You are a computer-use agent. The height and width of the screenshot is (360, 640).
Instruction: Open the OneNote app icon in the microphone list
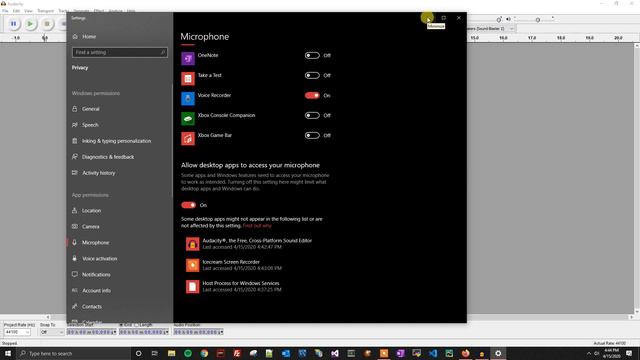pyautogui.click(x=188, y=58)
